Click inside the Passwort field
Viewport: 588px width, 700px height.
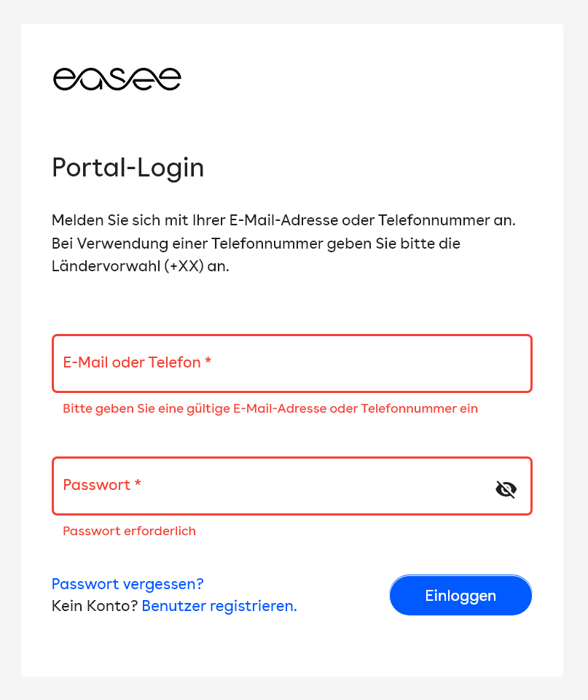click(x=255, y=486)
